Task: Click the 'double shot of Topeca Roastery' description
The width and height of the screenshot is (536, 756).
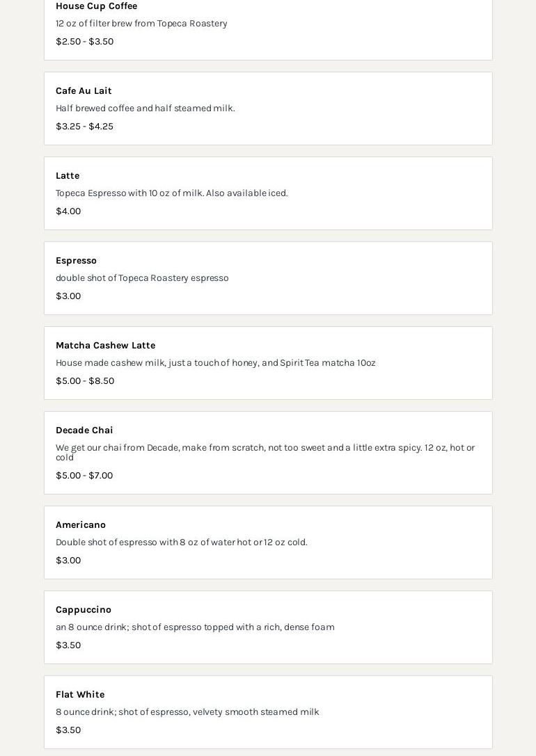Action: [142, 278]
